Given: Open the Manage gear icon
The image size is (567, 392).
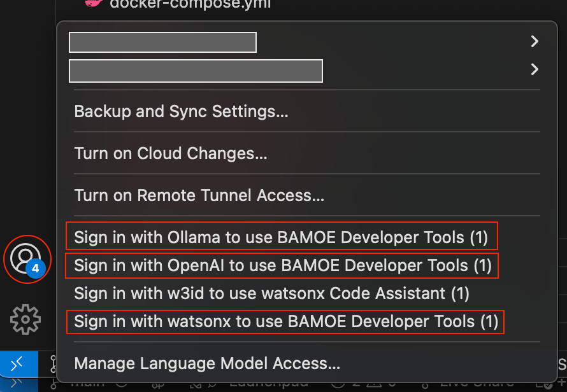Looking at the screenshot, I should [x=25, y=319].
